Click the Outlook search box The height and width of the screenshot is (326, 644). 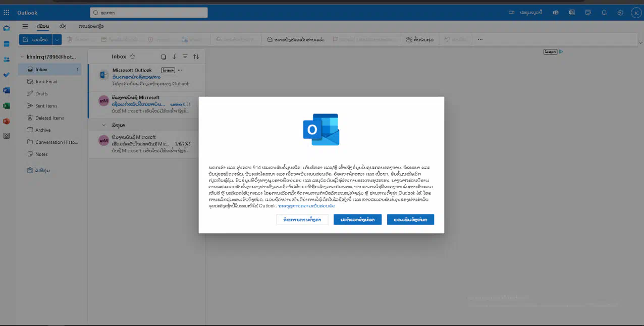tap(149, 13)
